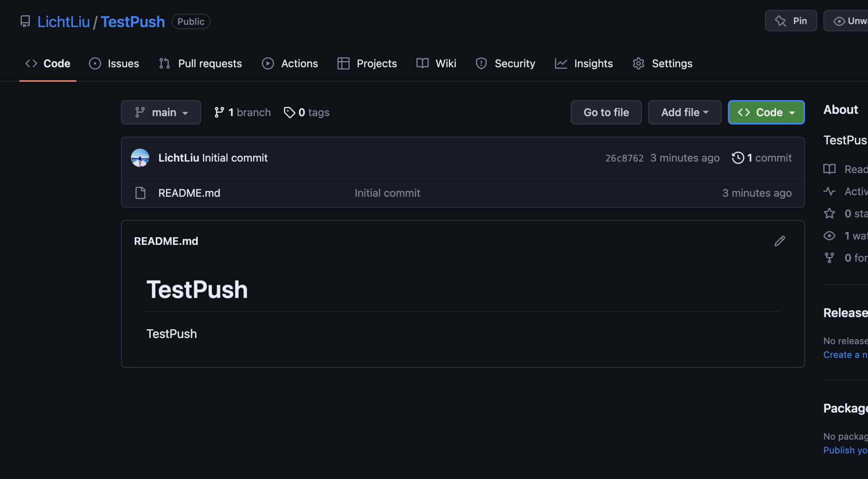This screenshot has width=868, height=479.
Task: Open the Security shield icon
Action: tap(481, 63)
